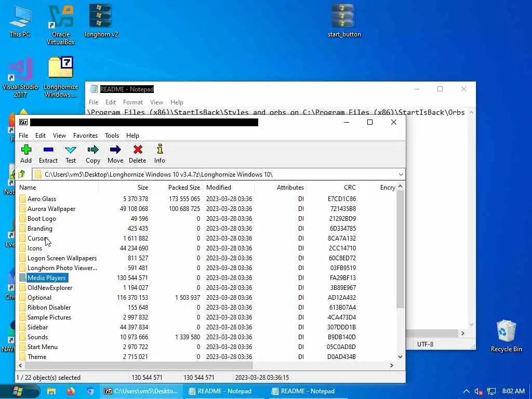The height and width of the screenshot is (399, 532).
Task: Select the Sidebar folder entry
Action: pyautogui.click(x=37, y=327)
